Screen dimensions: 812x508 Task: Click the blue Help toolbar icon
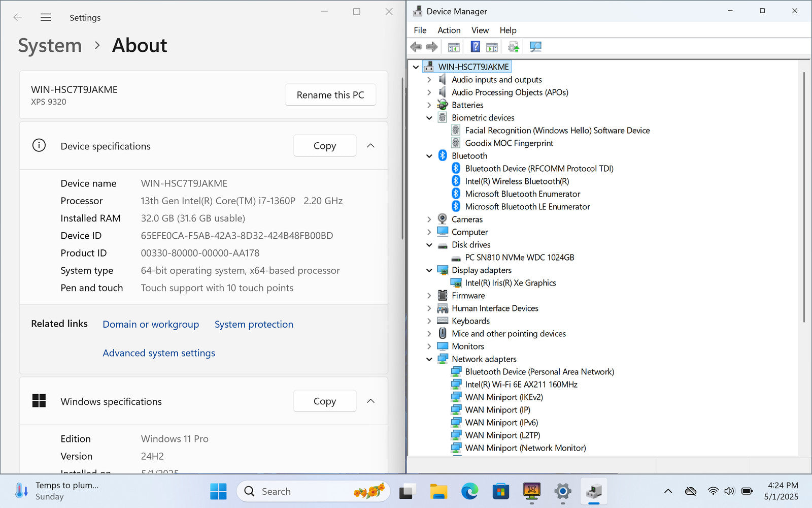coord(475,47)
